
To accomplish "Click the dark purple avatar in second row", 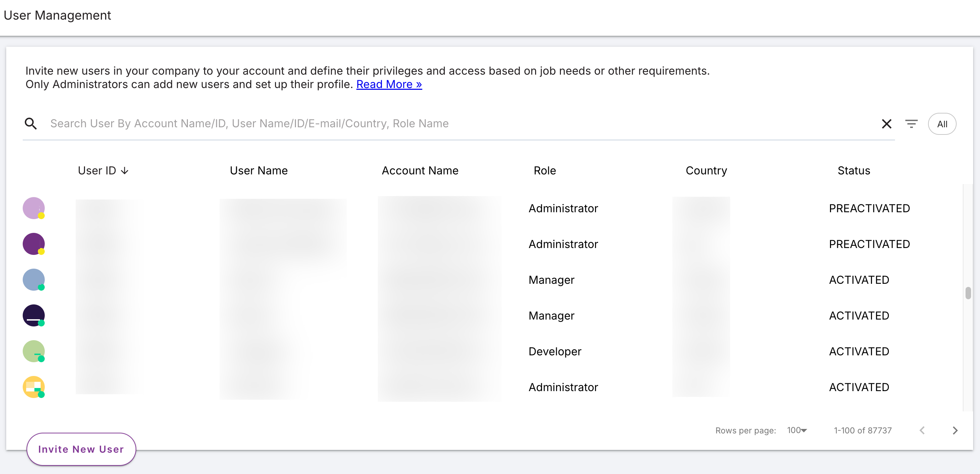I will click(33, 244).
